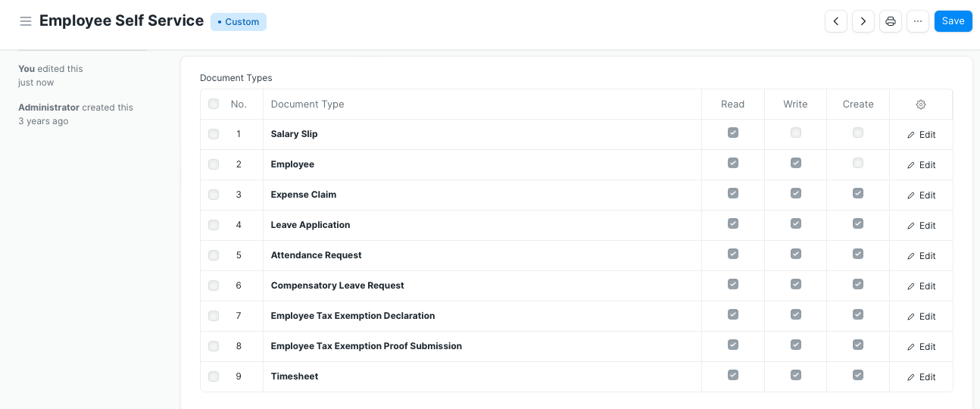
Task: Go to the previous document arrow
Action: (x=836, y=21)
